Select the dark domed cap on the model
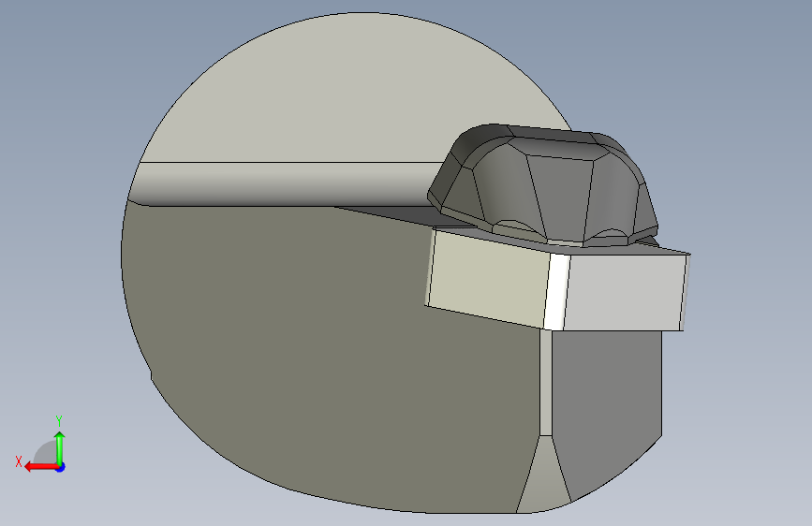 (x=544, y=186)
